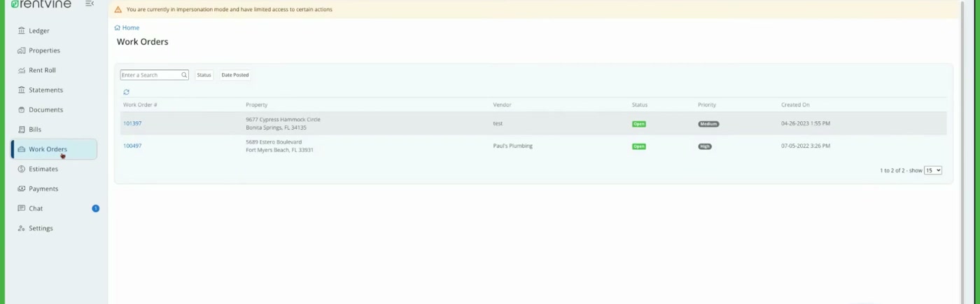Screen dimensions: 980x304
Task: Change rows shown per page dropdown
Action: 933,170
